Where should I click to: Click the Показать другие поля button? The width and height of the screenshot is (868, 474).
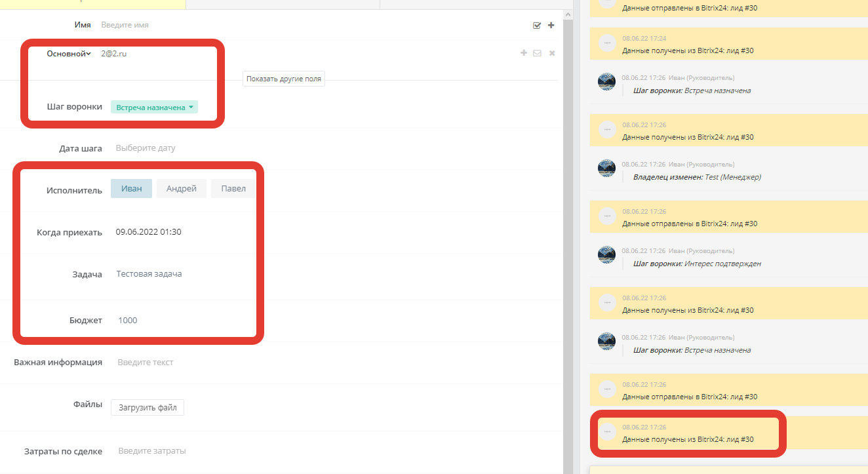[x=284, y=79]
